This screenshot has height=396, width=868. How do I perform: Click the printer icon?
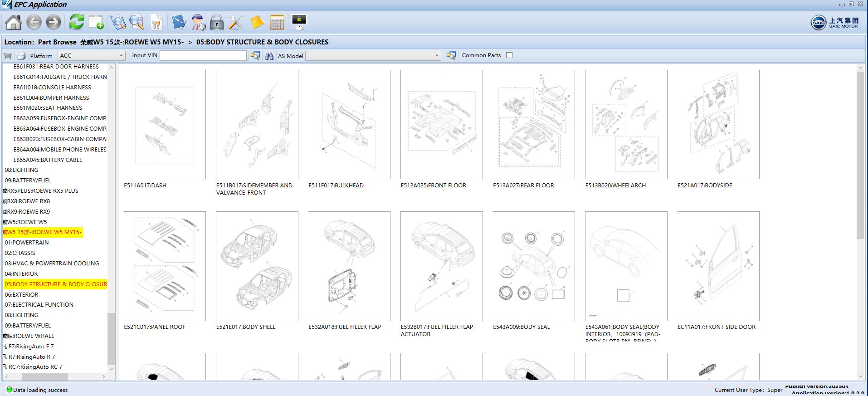coord(21,56)
